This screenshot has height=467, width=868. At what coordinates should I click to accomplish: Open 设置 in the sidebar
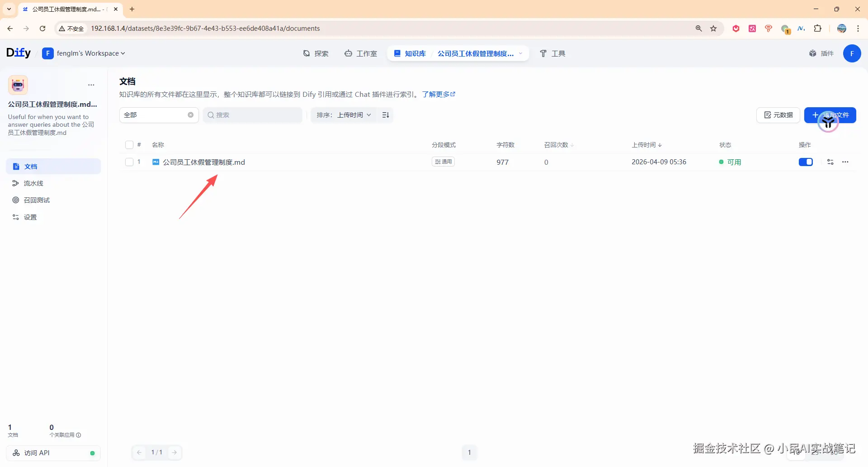53,217
